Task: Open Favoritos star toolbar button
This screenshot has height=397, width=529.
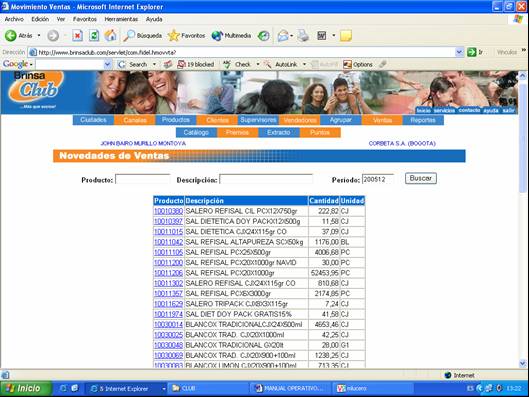Action: click(x=187, y=35)
